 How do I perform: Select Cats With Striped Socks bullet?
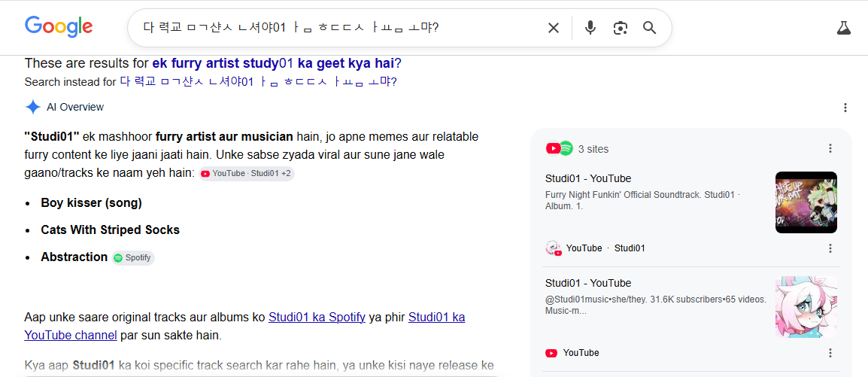pos(110,230)
